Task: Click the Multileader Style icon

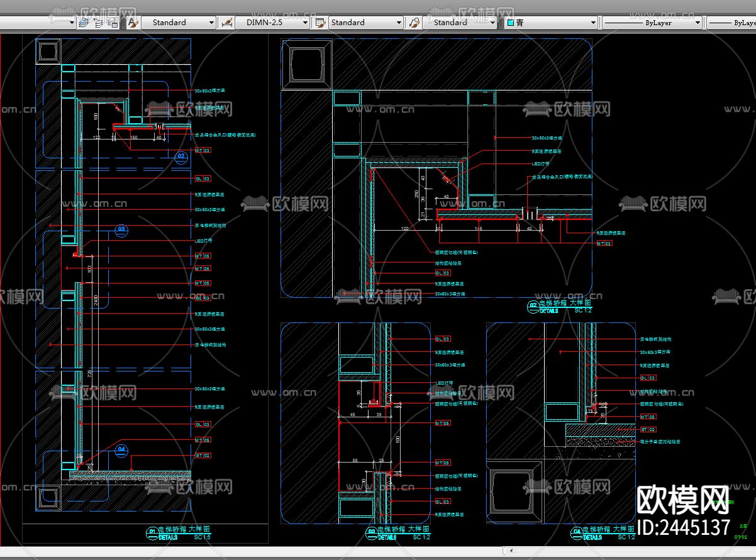Action: (x=414, y=23)
